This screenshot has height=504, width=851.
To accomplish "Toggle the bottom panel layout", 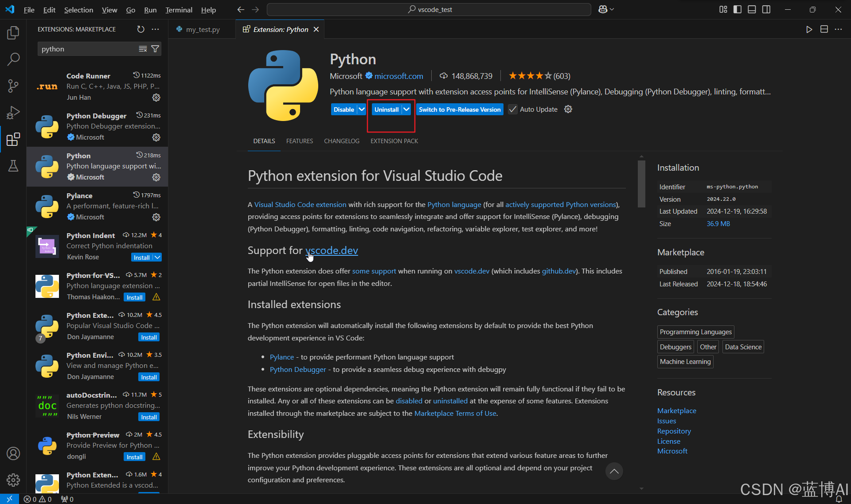I will 752,9.
